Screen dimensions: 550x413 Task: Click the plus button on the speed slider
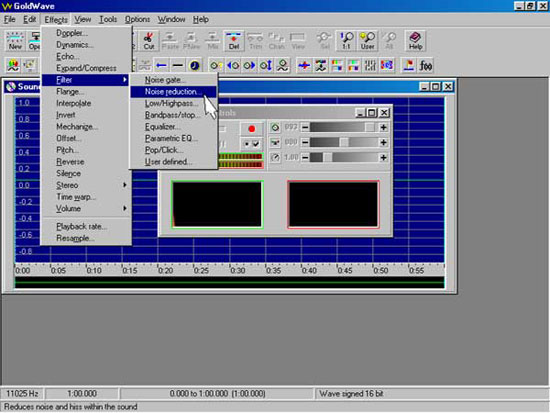click(x=383, y=158)
